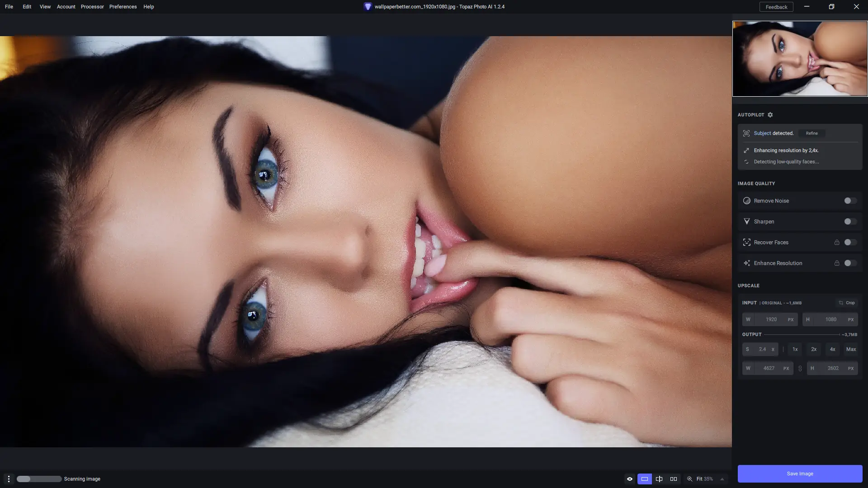Screen dimensions: 868x488
Task: Select single image view mode
Action: tap(644, 479)
